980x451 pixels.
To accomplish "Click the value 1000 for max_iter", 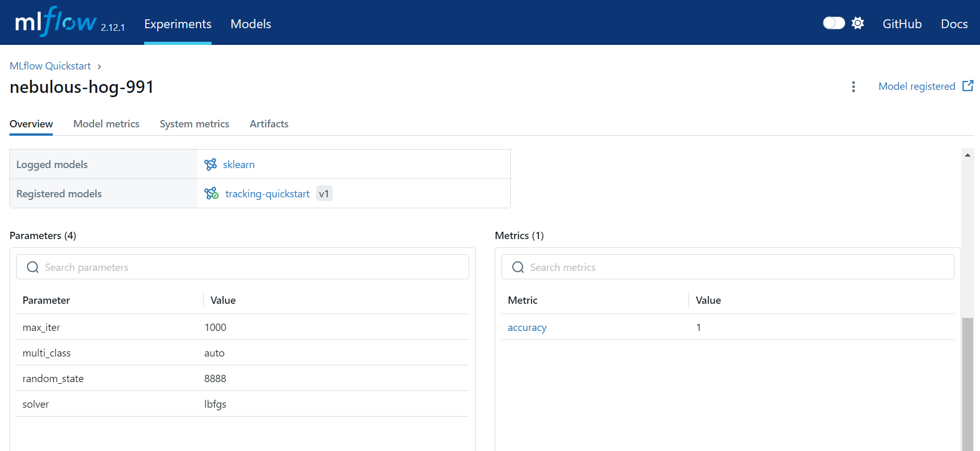I will pyautogui.click(x=215, y=327).
